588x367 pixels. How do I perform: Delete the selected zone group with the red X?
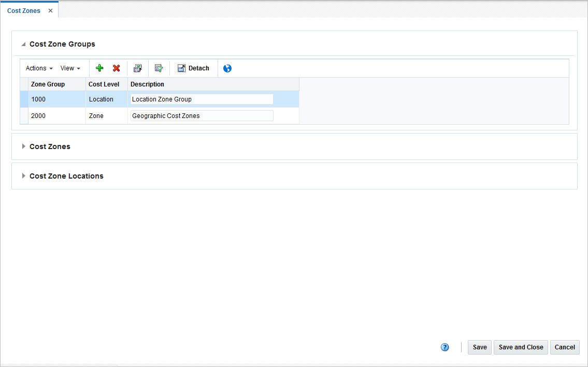(116, 68)
